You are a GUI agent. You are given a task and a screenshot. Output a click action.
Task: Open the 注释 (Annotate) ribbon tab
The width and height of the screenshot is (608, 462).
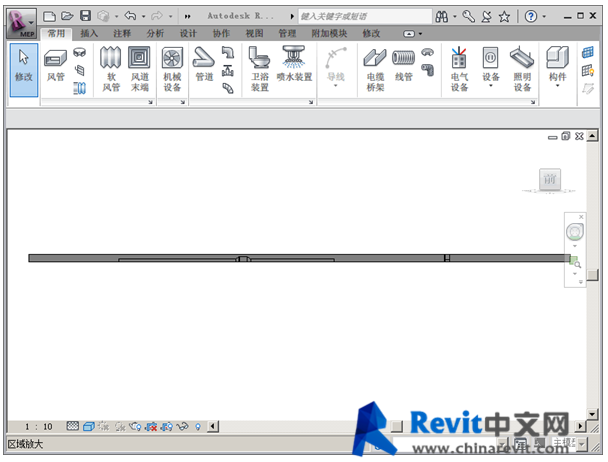click(x=122, y=34)
